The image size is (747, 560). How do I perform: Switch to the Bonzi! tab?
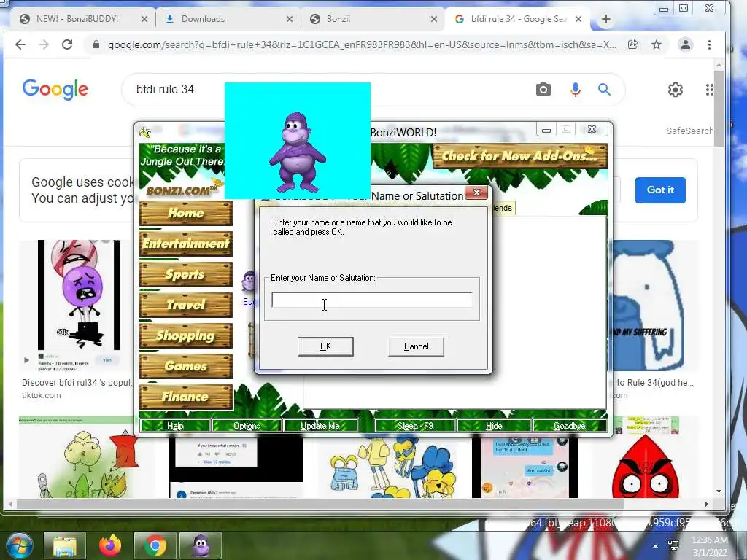[338, 19]
